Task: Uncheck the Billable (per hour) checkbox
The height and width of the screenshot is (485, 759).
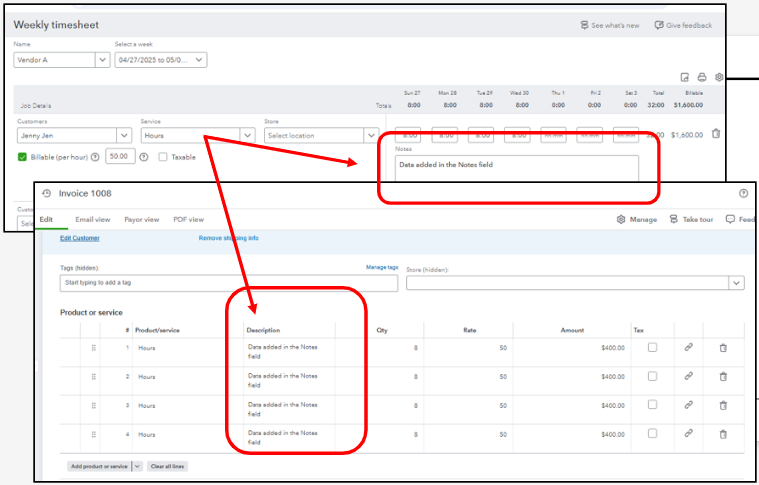Action: (22, 157)
